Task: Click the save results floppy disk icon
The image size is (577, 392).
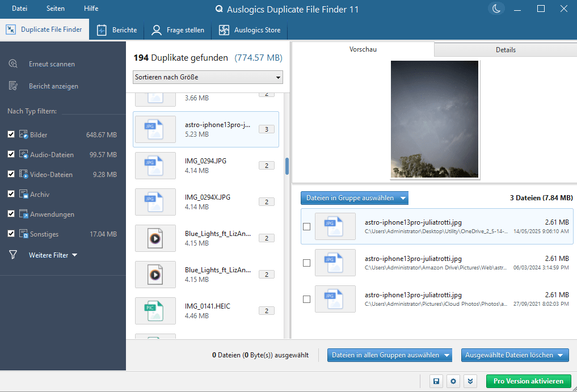Action: [x=436, y=381]
